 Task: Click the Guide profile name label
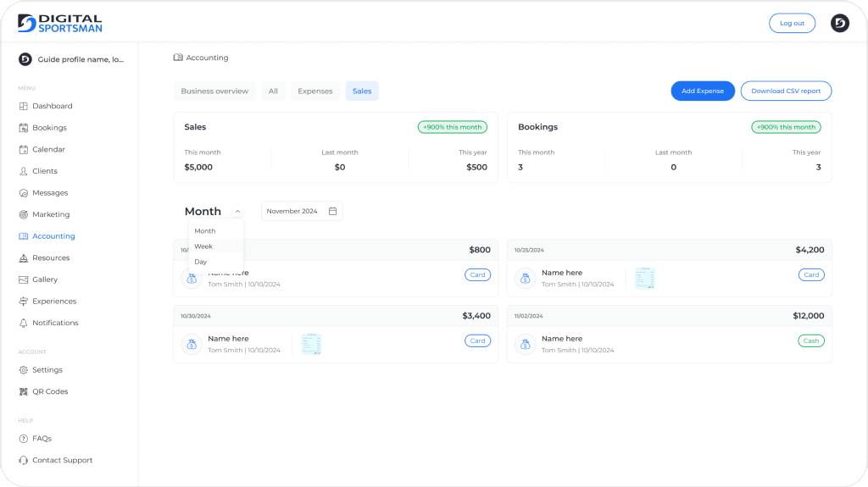tap(81, 59)
